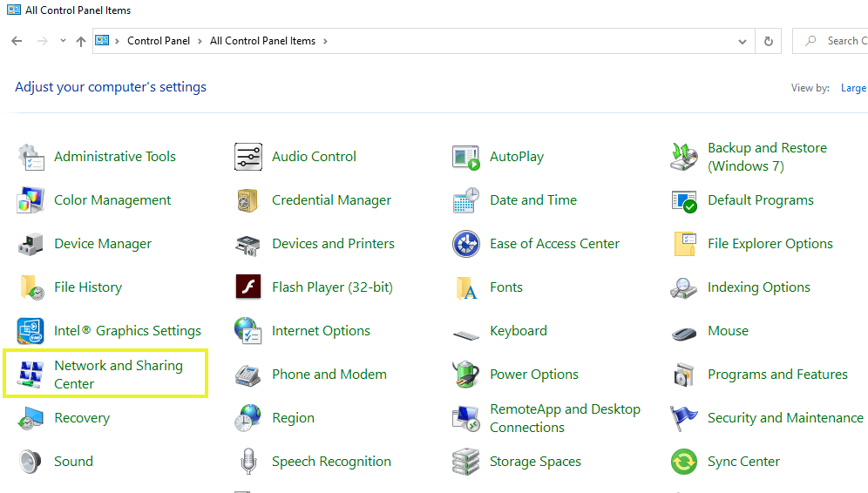868x493 pixels.
Task: Open the Flash Player icon
Action: 248,287
